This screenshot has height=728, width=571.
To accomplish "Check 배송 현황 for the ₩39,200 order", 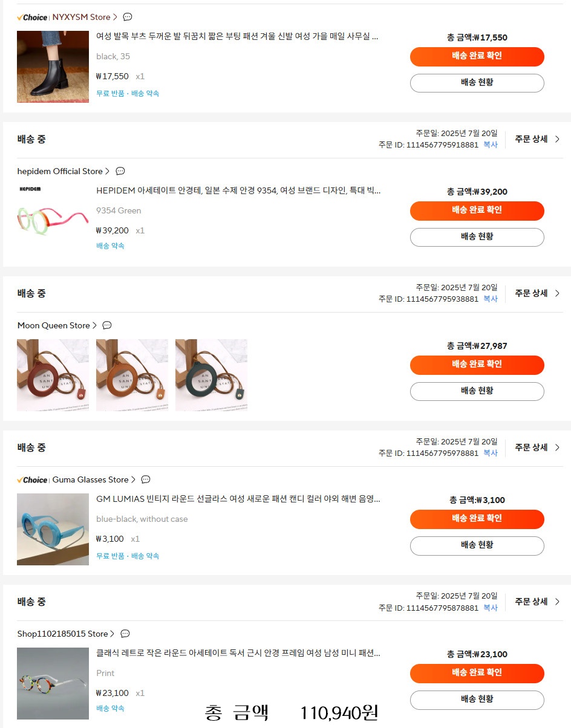I will click(x=477, y=237).
